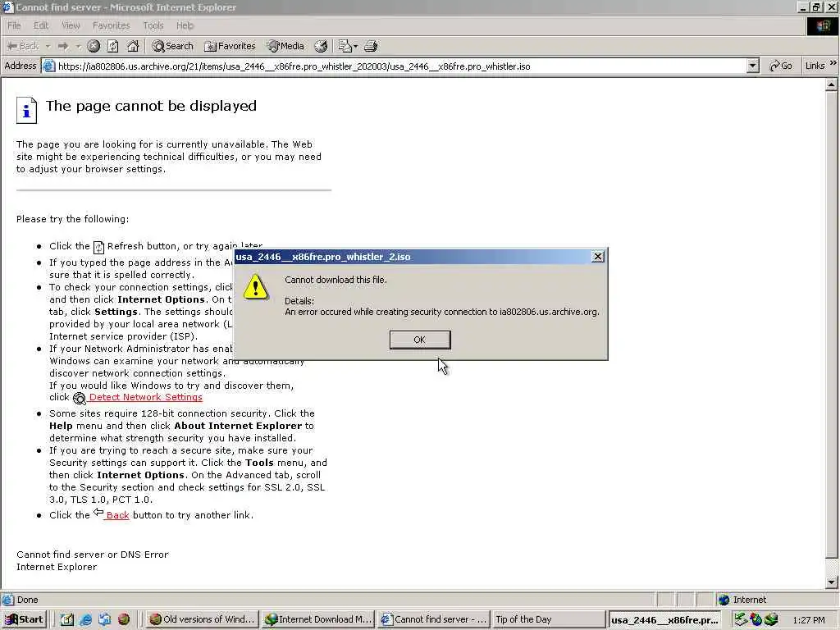This screenshot has height=630, width=840.
Task: Click the magnifier icon beside Detect Network Settings
Action: tap(80, 398)
